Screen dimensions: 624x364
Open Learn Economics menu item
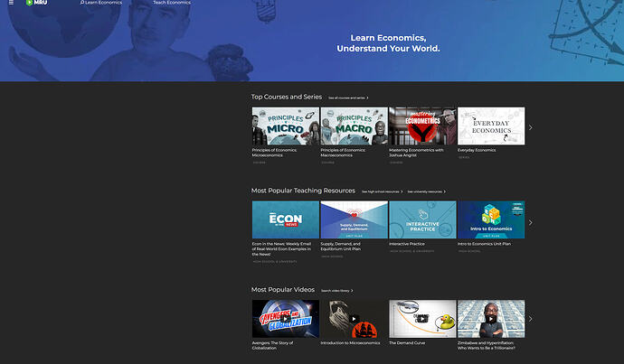click(x=101, y=3)
